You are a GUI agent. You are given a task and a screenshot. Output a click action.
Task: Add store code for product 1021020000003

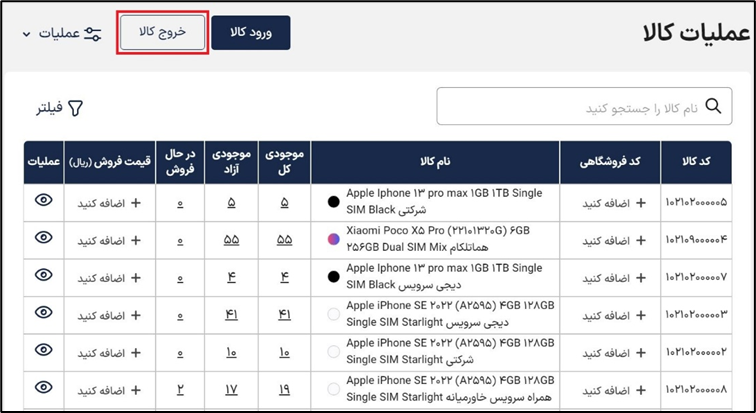pyautogui.click(x=614, y=316)
